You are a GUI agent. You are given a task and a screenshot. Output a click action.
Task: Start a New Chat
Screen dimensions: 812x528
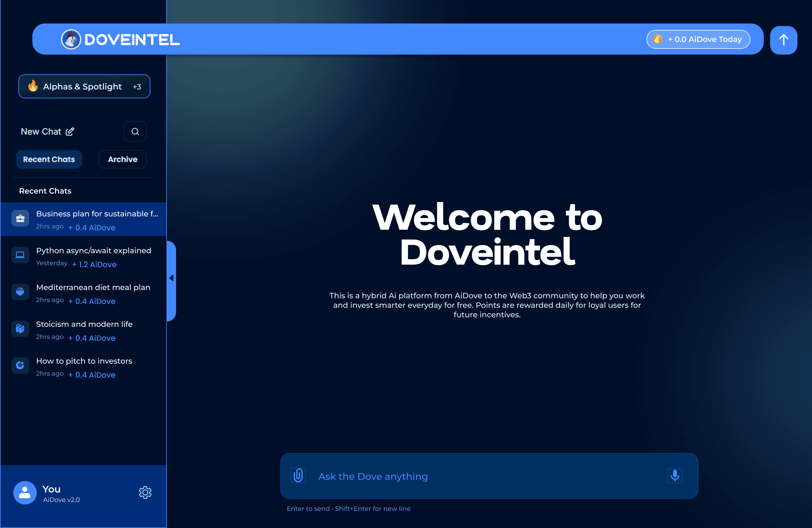(x=47, y=131)
